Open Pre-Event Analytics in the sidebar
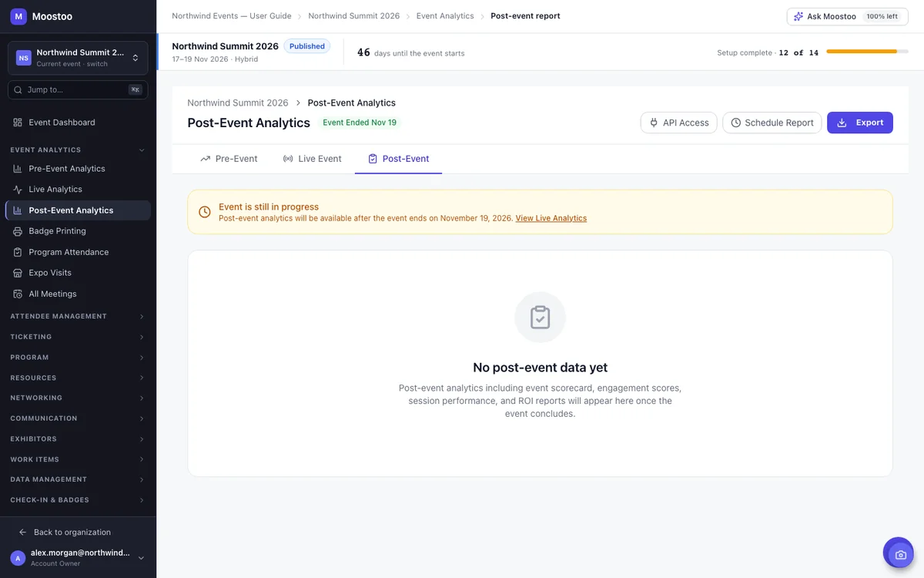This screenshot has width=924, height=578. point(78,169)
